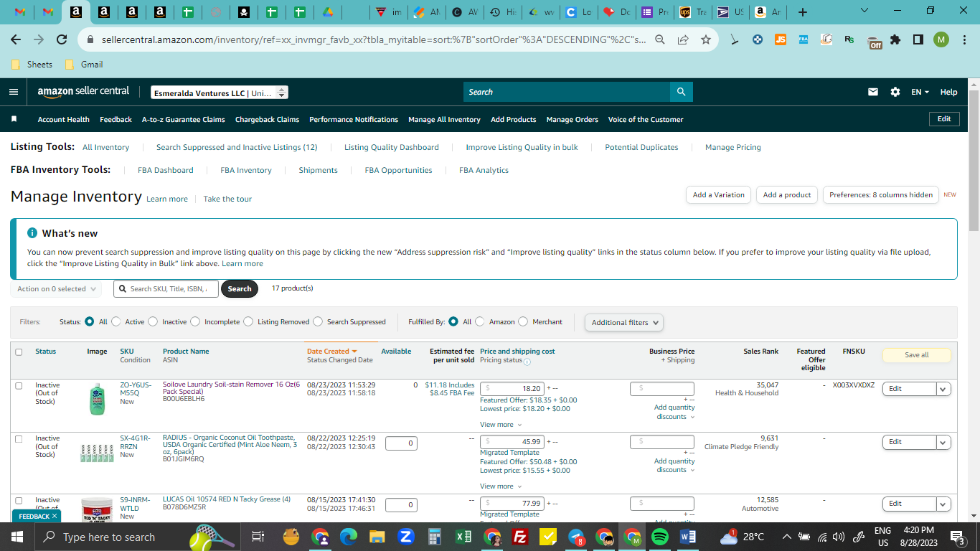Screen dimensions: 980x551
Task: Open a new browser tab
Action: point(803,12)
